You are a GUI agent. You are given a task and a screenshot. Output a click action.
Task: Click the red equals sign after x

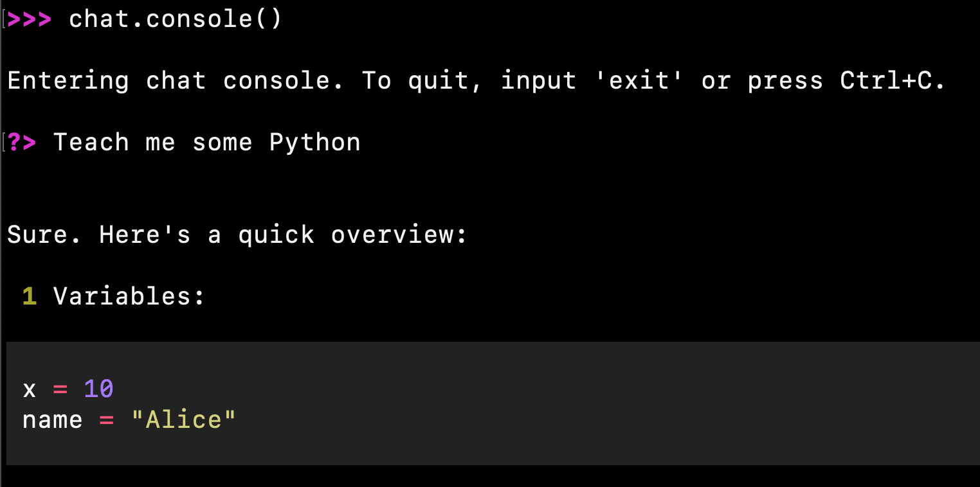click(x=60, y=389)
